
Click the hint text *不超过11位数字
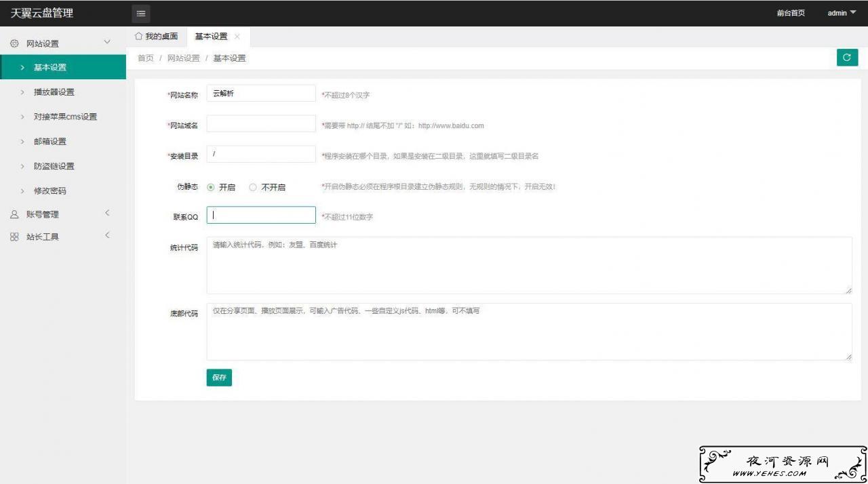tap(347, 217)
